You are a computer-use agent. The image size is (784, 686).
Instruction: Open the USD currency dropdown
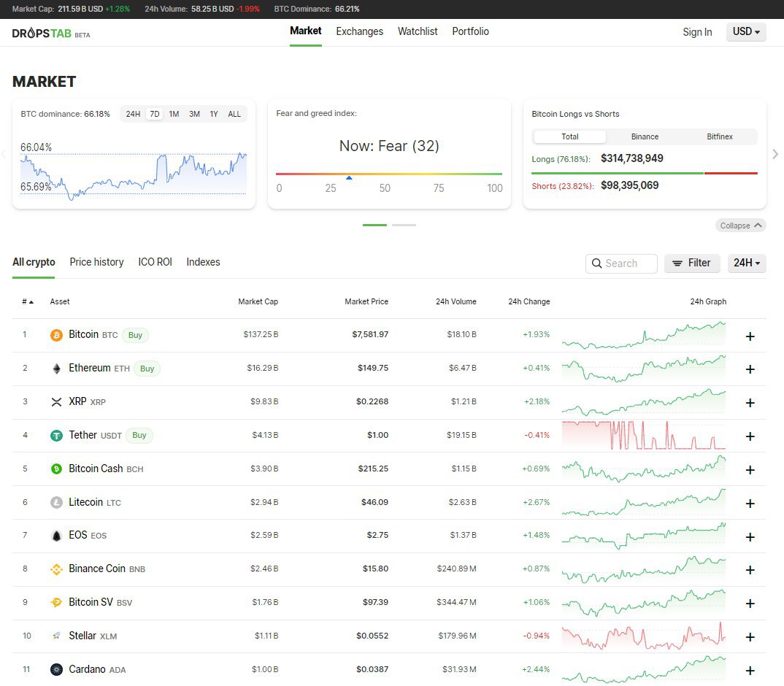click(x=746, y=31)
